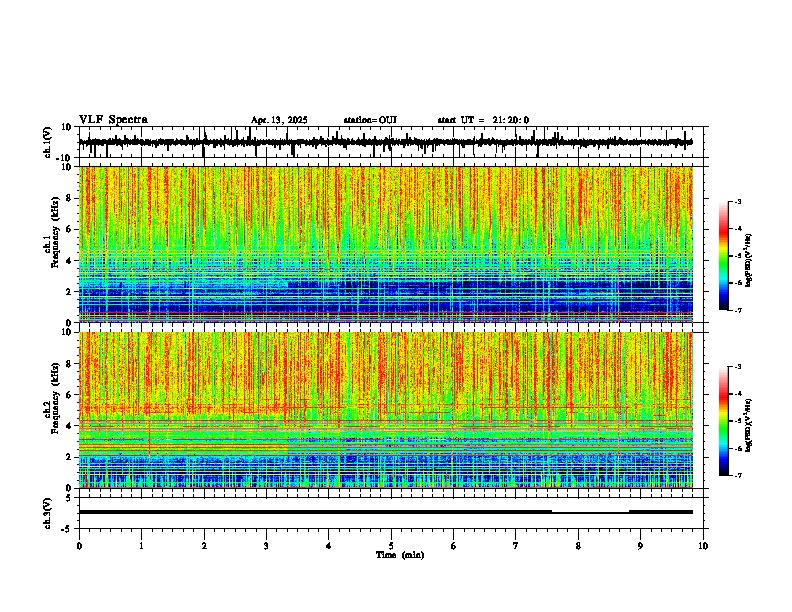The width and height of the screenshot is (792, 612).
Task: Click time axis tick label "1"
Action: (x=141, y=546)
